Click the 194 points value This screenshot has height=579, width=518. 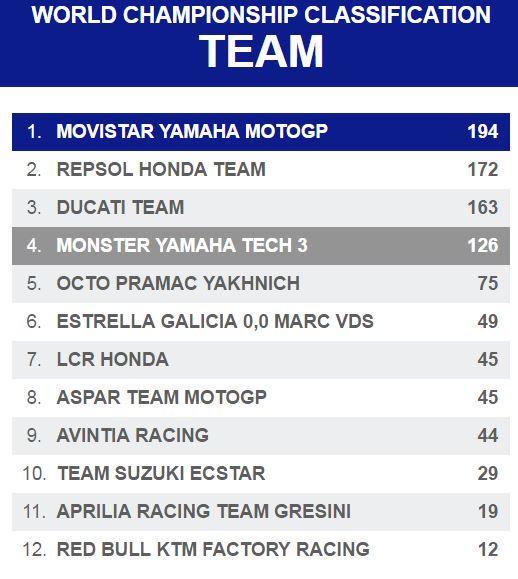[483, 131]
